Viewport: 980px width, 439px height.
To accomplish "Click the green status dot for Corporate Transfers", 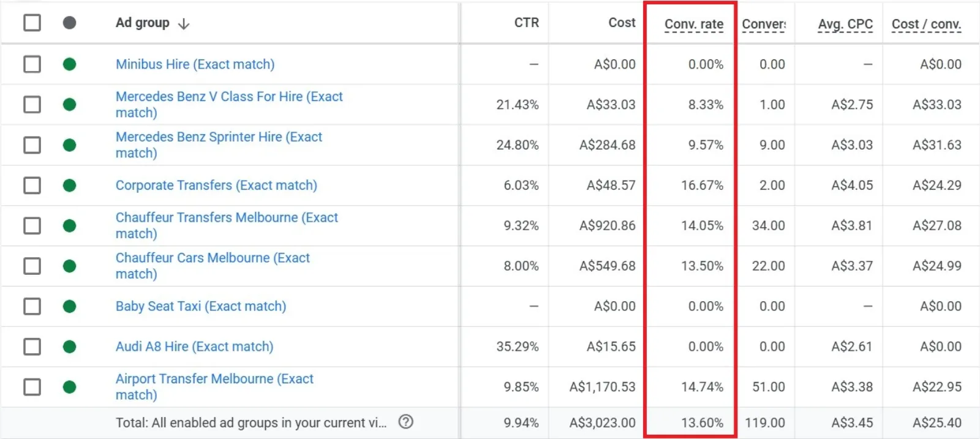I will click(x=69, y=186).
